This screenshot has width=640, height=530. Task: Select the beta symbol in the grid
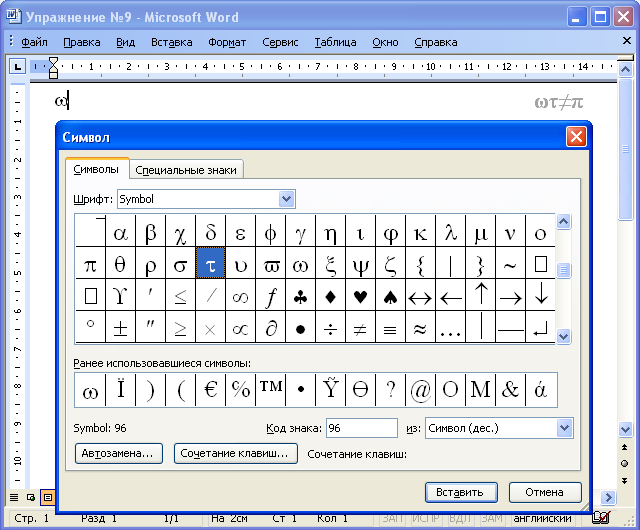151,231
